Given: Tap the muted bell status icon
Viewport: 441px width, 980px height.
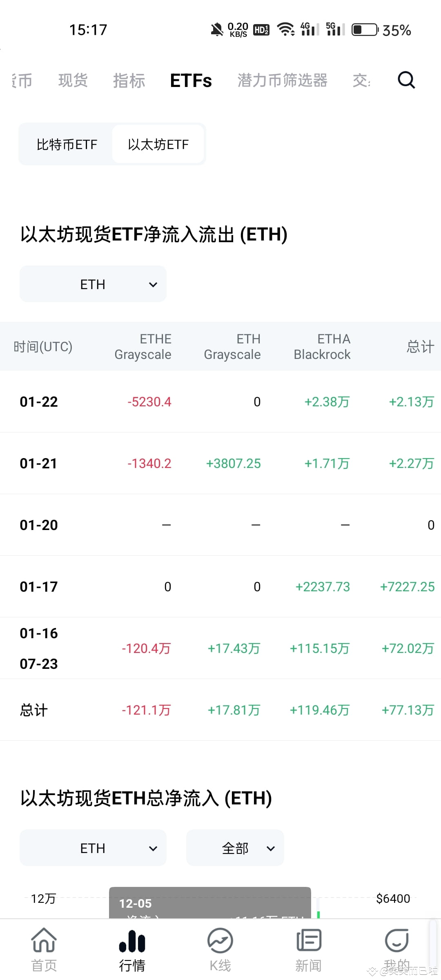Looking at the screenshot, I should [217, 30].
